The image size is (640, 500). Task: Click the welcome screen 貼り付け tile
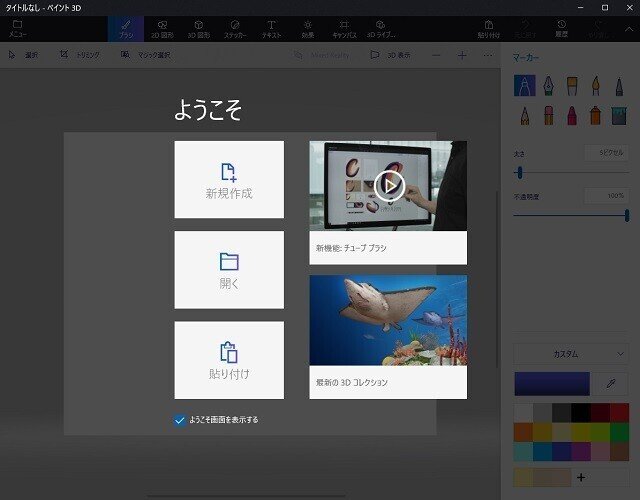(229, 360)
